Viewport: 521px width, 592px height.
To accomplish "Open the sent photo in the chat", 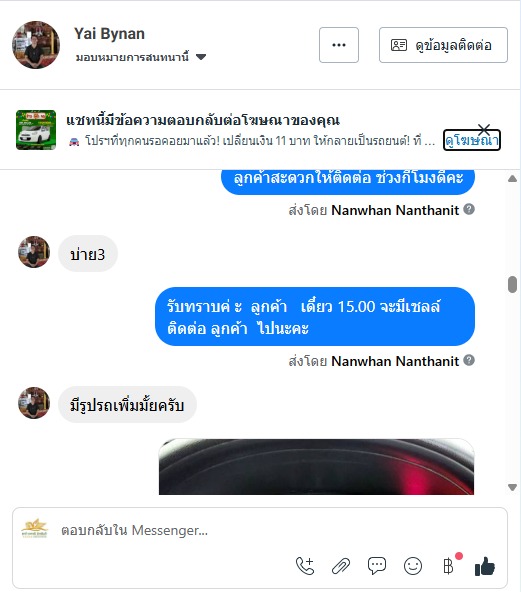I will [x=316, y=467].
